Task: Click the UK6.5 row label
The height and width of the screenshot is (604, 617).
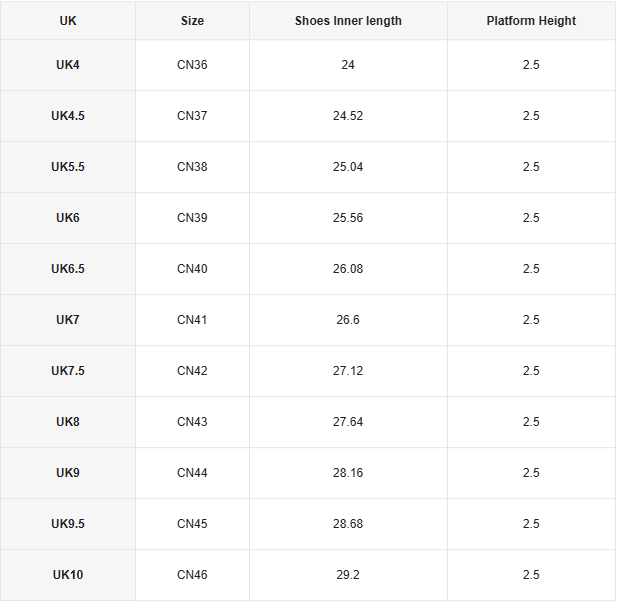Action: point(68,269)
